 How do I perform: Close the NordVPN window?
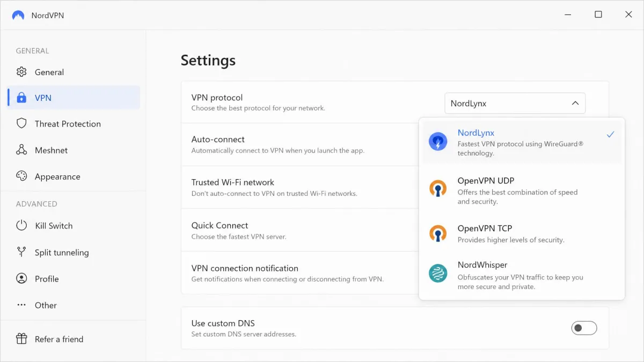tap(628, 14)
